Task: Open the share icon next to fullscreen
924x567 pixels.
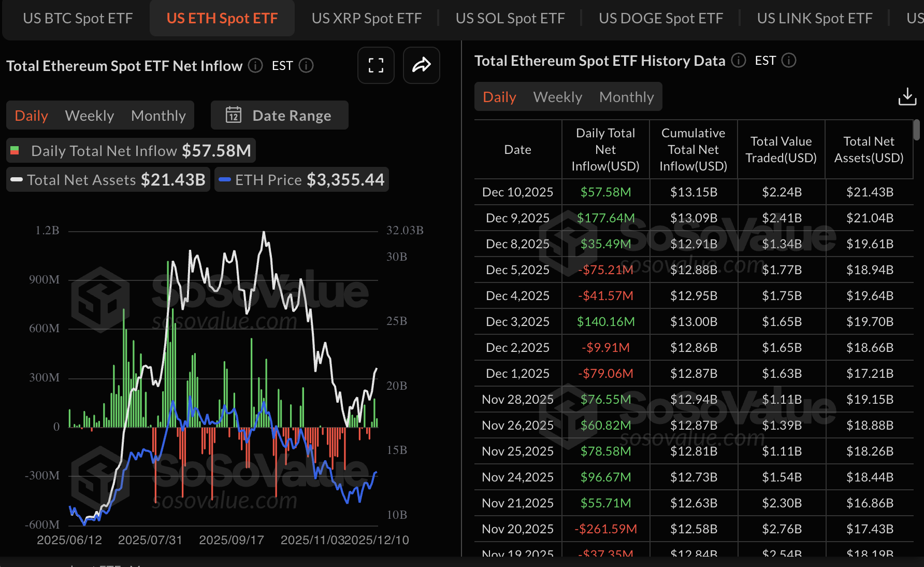Action: (421, 65)
